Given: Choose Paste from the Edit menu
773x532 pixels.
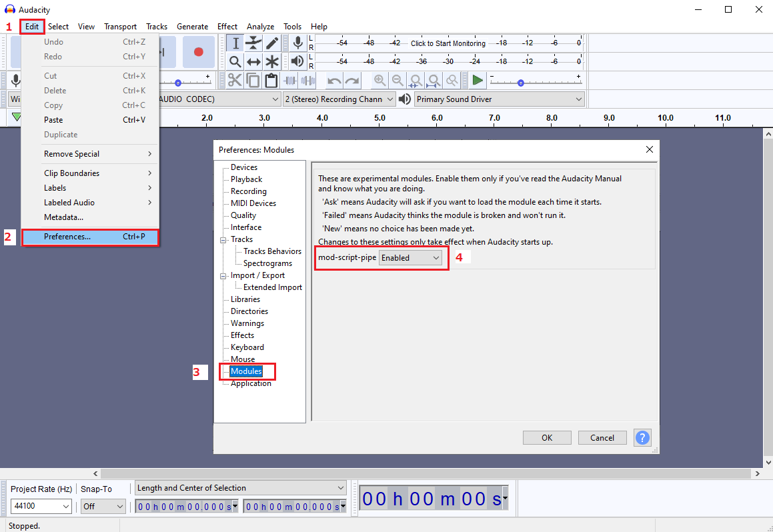Looking at the screenshot, I should [x=90, y=120].
